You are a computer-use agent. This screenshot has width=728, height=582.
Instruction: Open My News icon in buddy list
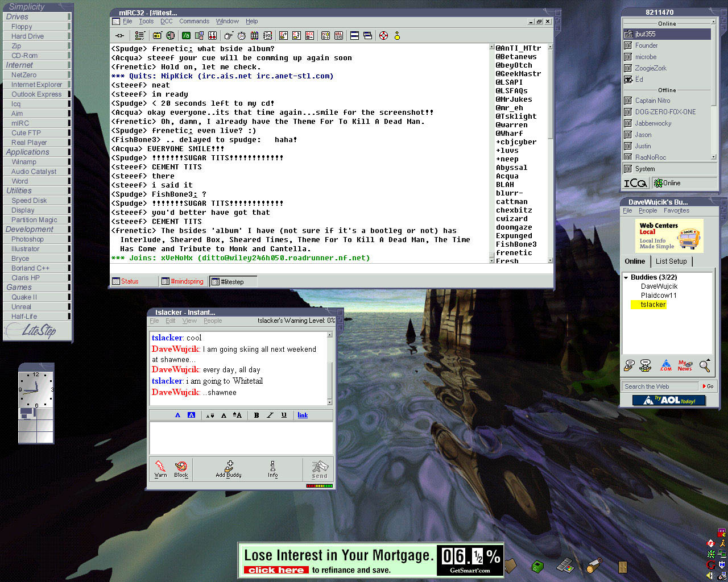685,365
